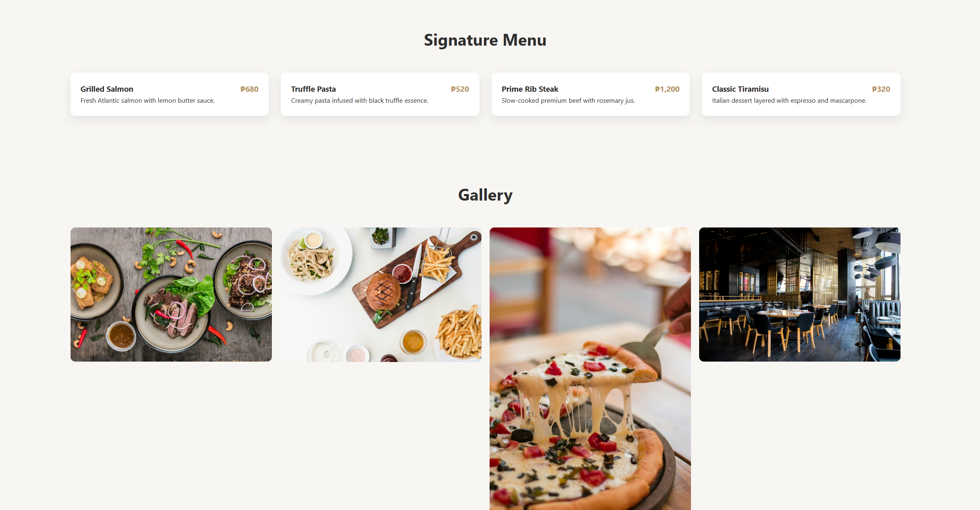
Task: Click the Signature Menu heading
Action: point(485,40)
